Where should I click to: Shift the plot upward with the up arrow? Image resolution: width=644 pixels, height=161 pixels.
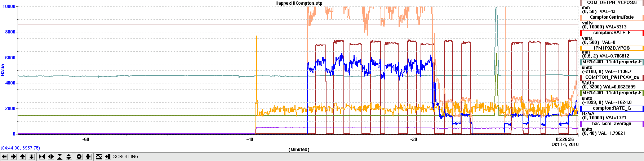click(23, 157)
